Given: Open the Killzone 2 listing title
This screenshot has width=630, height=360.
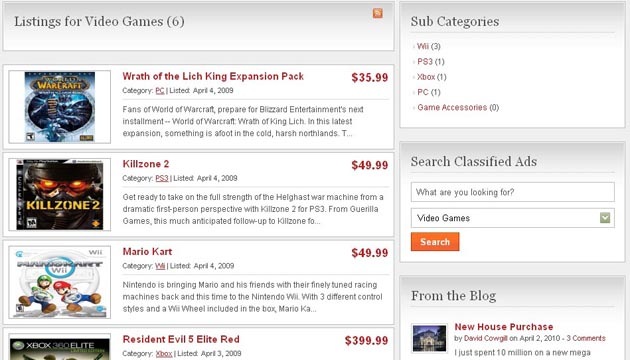Looking at the screenshot, I should click(x=146, y=164).
